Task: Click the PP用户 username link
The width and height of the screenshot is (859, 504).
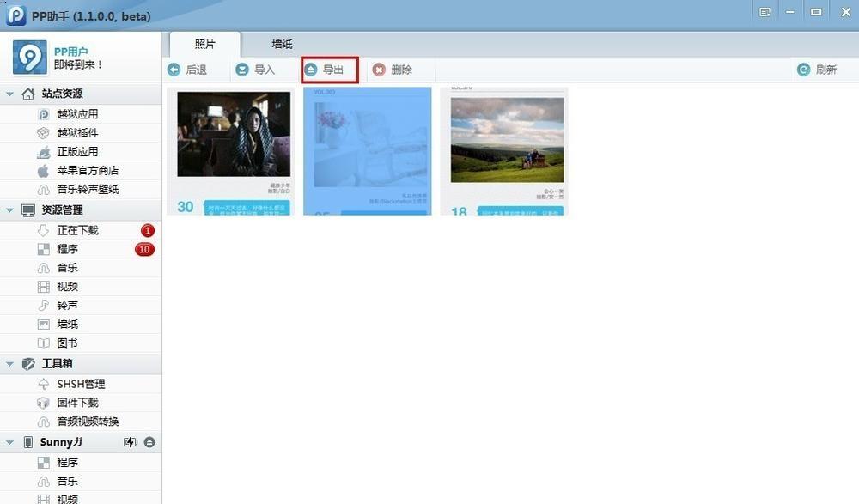Action: 70,52
